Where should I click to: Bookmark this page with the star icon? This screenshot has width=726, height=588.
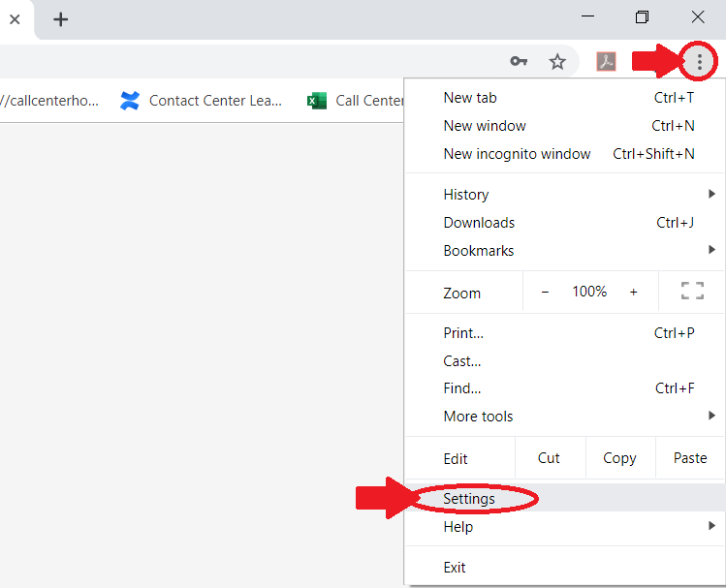click(x=557, y=62)
